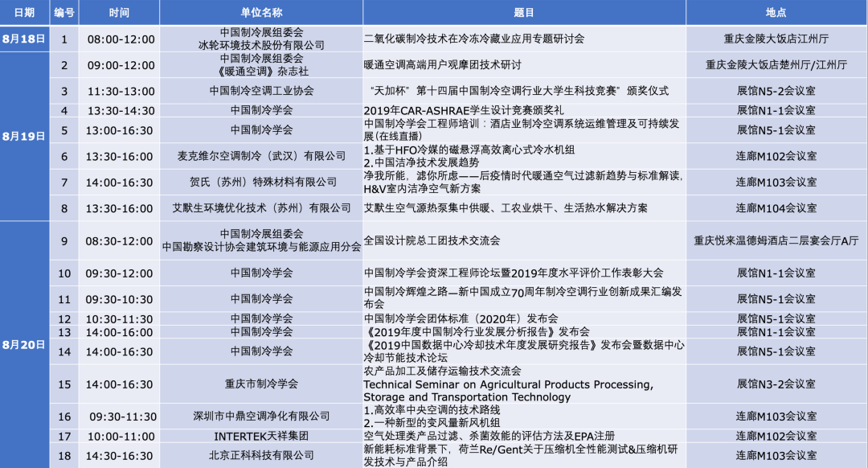Viewport: 868px width, 468px height.
Task: Select the time cell "13:00-16:30"
Action: (x=119, y=130)
